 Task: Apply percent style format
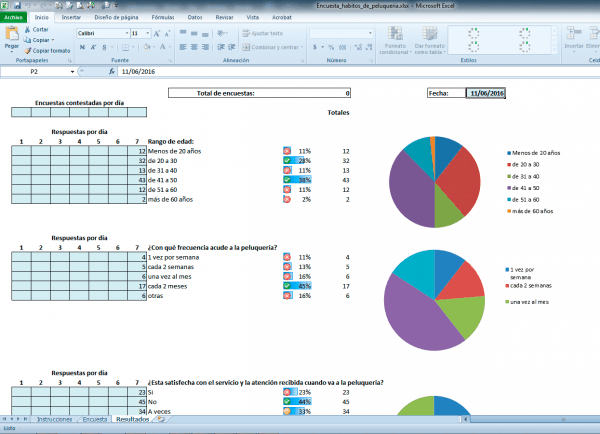click(x=331, y=47)
